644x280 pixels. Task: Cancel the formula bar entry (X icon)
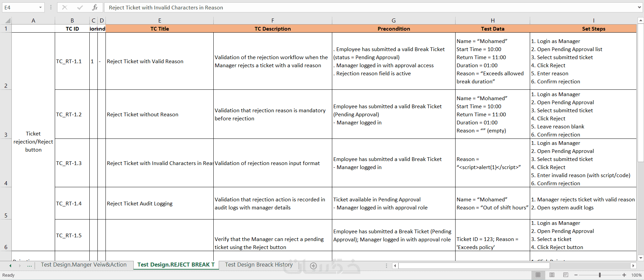(65, 7)
